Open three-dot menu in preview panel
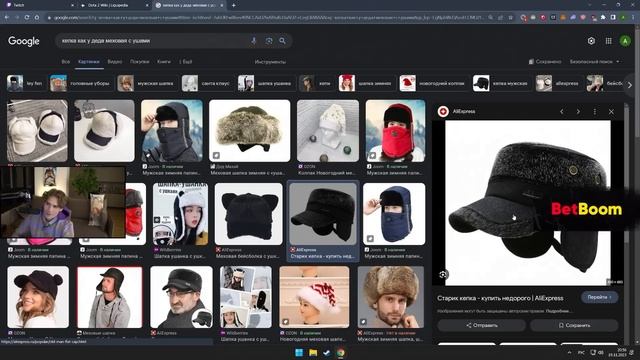Viewport: 640px width, 360px height. point(595,111)
